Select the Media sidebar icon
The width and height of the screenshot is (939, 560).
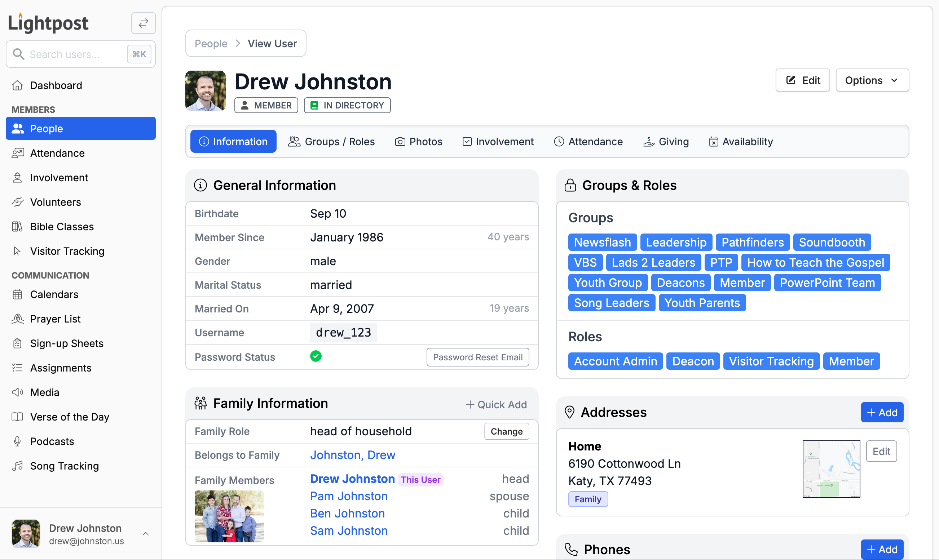[17, 392]
